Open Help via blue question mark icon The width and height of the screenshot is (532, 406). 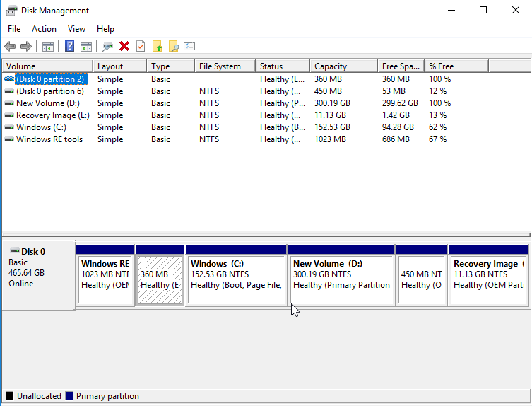tap(69, 47)
